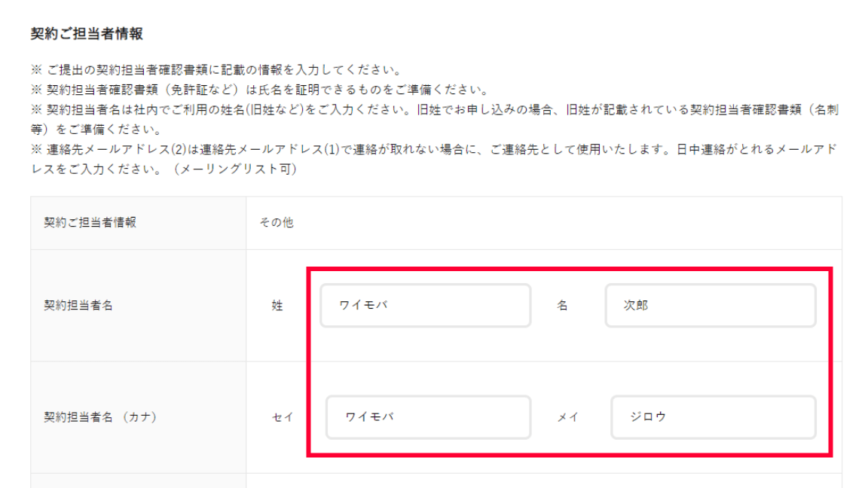Click the note mentioning 免許証など
This screenshot has height=488, width=868.
260,90
